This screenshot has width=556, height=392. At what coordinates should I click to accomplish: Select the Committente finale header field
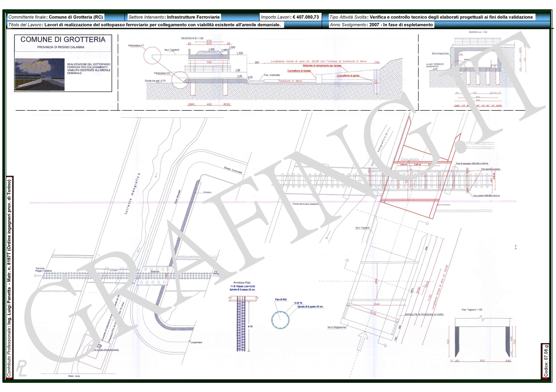56,17
